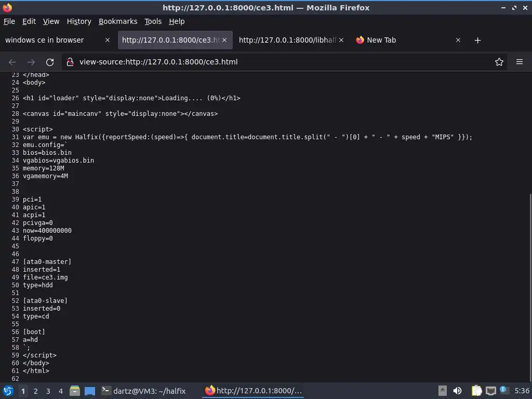Select the active ce3.html tab
Image resolution: width=532 pixels, height=399 pixels.
(x=170, y=40)
